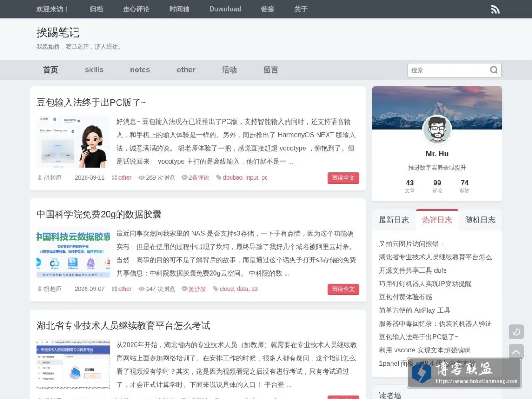Open thumbnail of 豆包输入法 post
This screenshot has height=399, width=532.
point(73,142)
